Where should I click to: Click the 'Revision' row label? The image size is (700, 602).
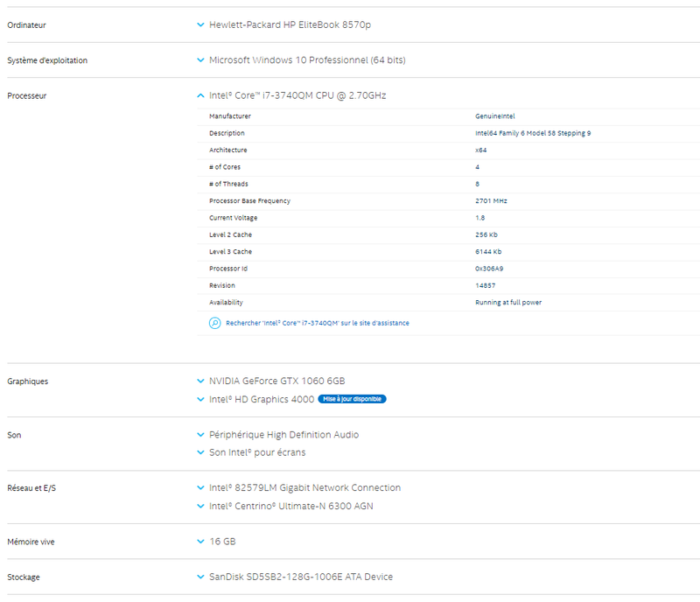pyautogui.click(x=222, y=286)
